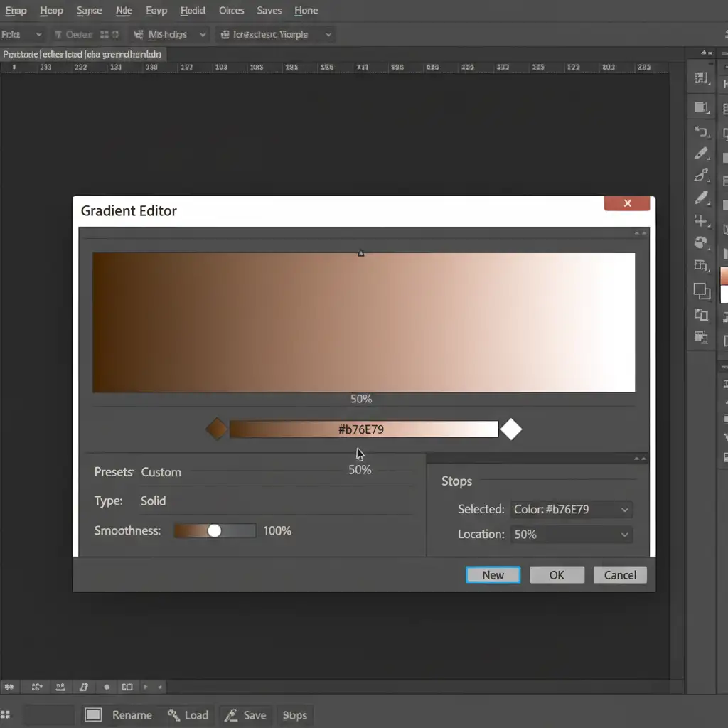This screenshot has height=728, width=728.
Task: Click the white right gradient stop diamond
Action: [511, 429]
